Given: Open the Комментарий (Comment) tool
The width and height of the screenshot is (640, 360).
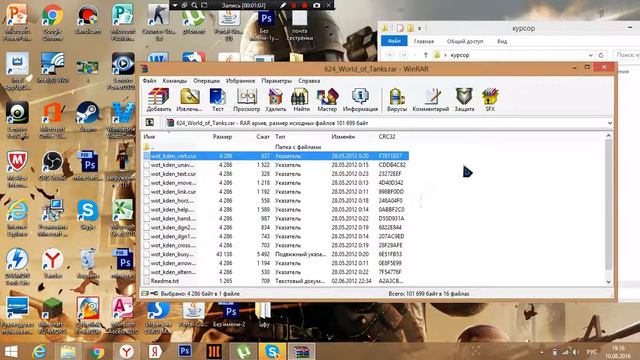Looking at the screenshot, I should tap(431, 100).
